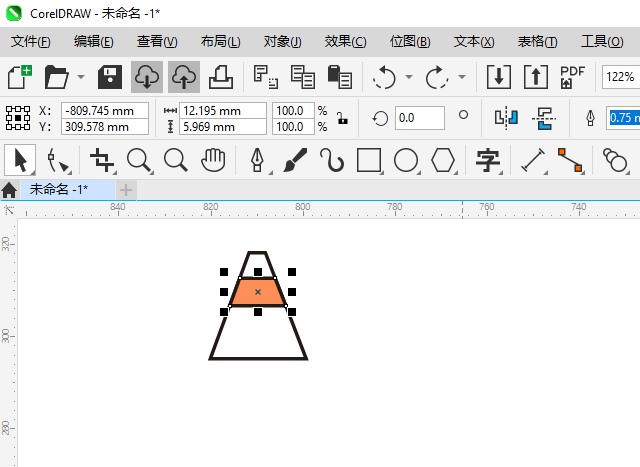Image resolution: width=640 pixels, height=467 pixels.
Task: Click the Import down-arrow icon
Action: coord(499,77)
